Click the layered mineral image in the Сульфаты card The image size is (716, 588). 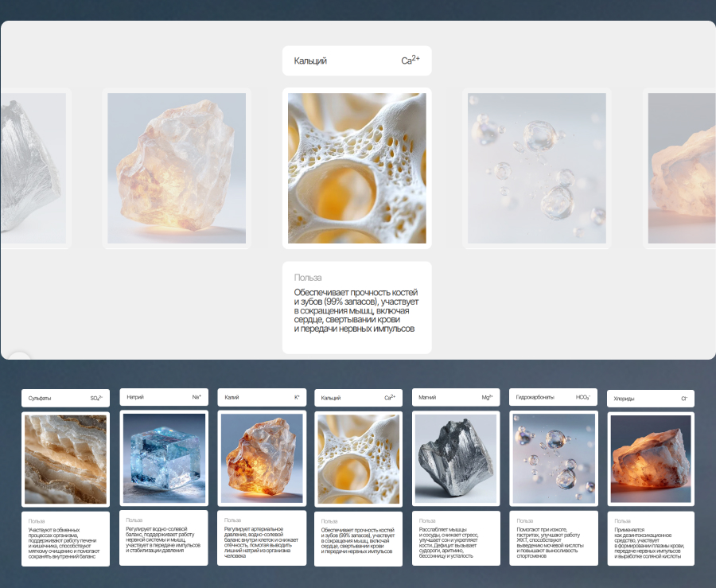65,459
